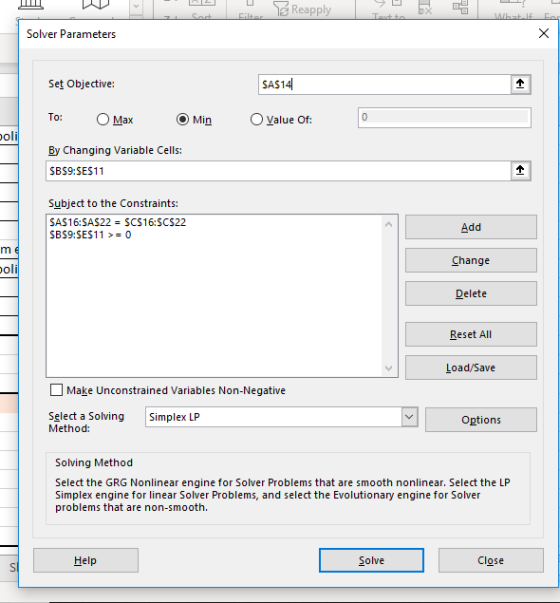The image size is (560, 603).
Task: Select constraint $B$9:$E$11 >= 0
Action: coord(90,235)
